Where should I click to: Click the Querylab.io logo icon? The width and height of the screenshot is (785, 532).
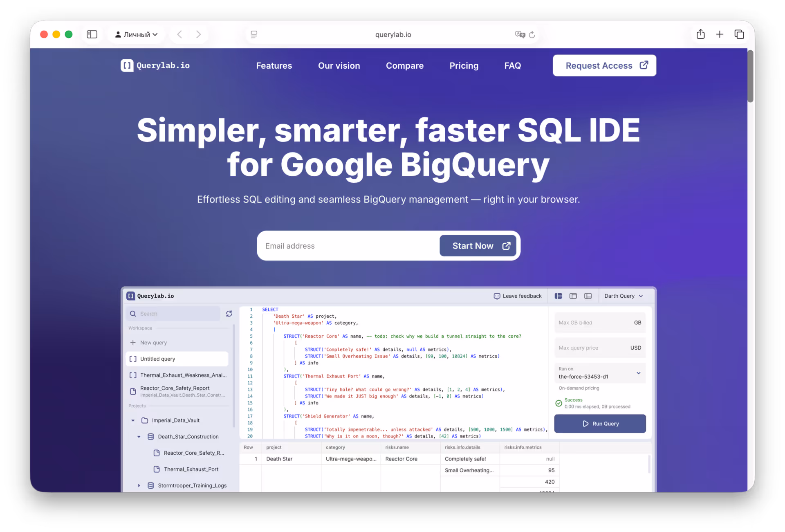pos(127,65)
